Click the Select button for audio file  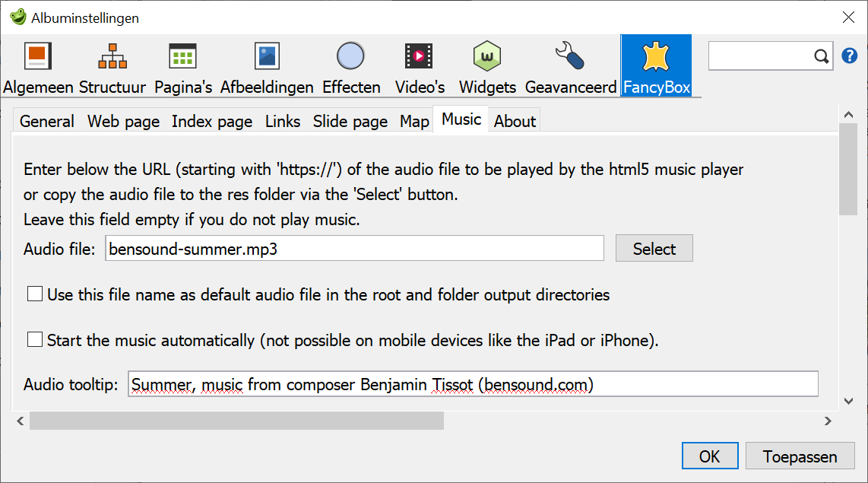654,248
